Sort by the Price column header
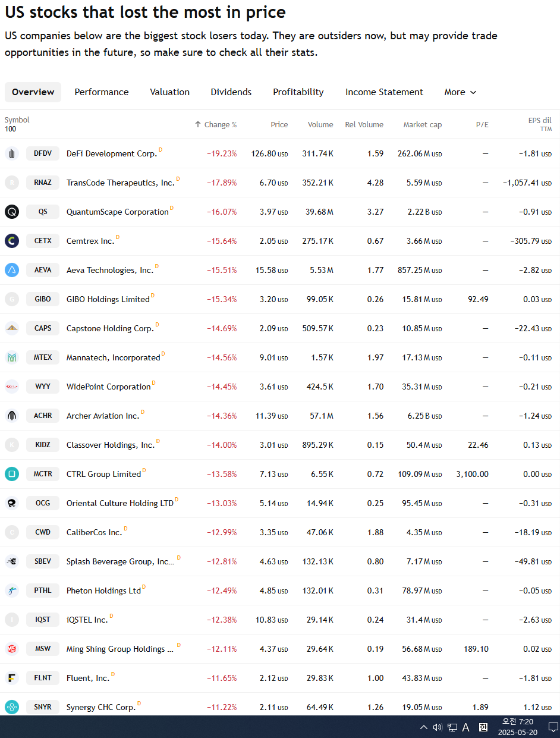 click(x=279, y=125)
